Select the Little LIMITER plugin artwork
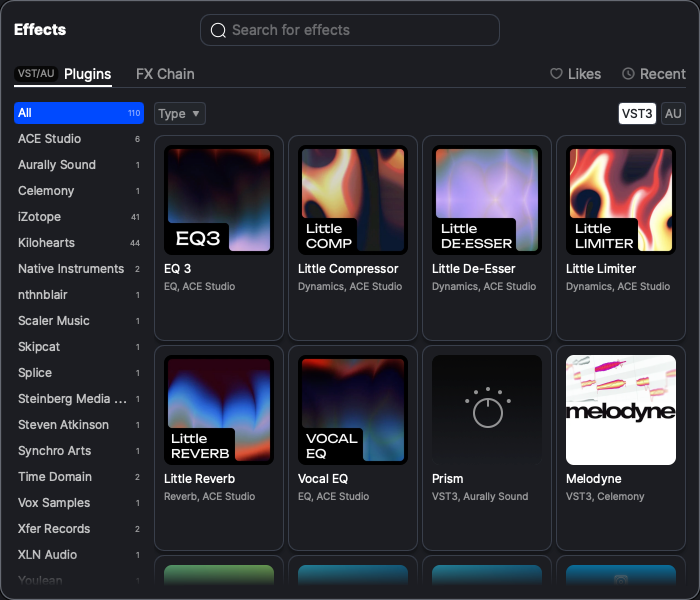The width and height of the screenshot is (700, 600). coord(621,200)
